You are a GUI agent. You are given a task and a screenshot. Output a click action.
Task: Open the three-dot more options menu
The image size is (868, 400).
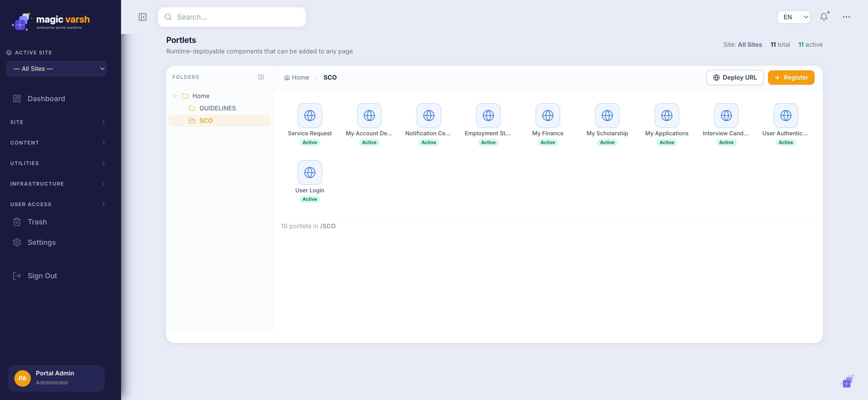846,17
